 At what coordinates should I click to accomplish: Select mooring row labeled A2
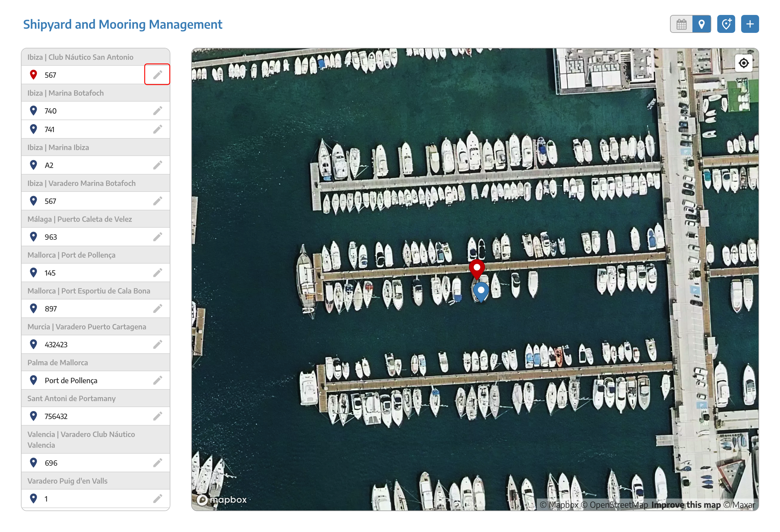96,165
